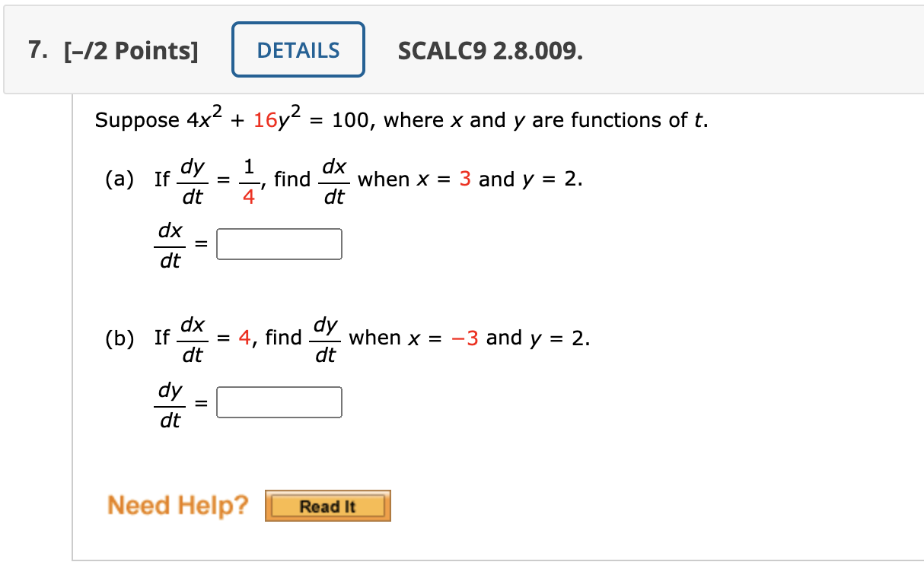Open the Read It help resource
This screenshot has height=581, width=924.
pyautogui.click(x=327, y=505)
